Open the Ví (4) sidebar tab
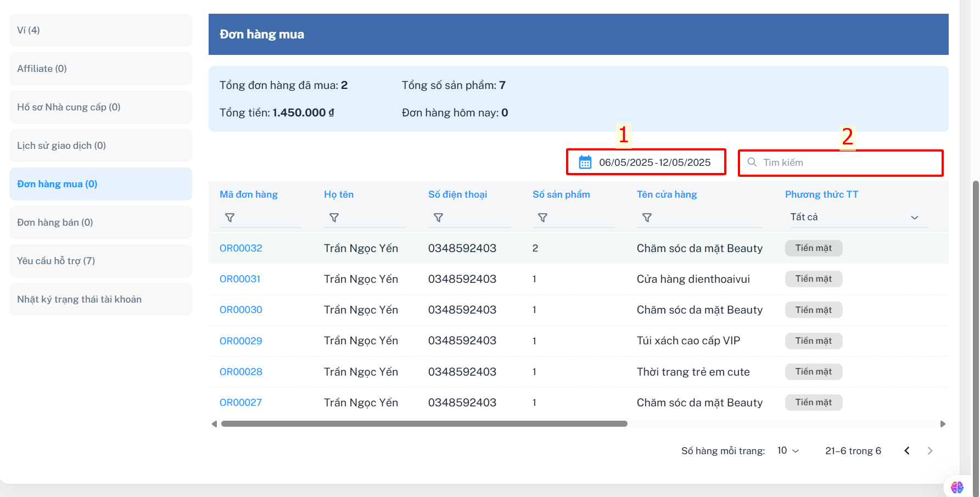Viewport: 980px width, 497px height. point(101,30)
